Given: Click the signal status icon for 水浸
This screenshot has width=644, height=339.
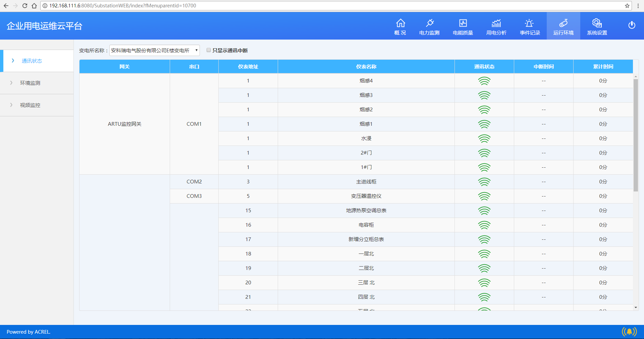Looking at the screenshot, I should (484, 138).
